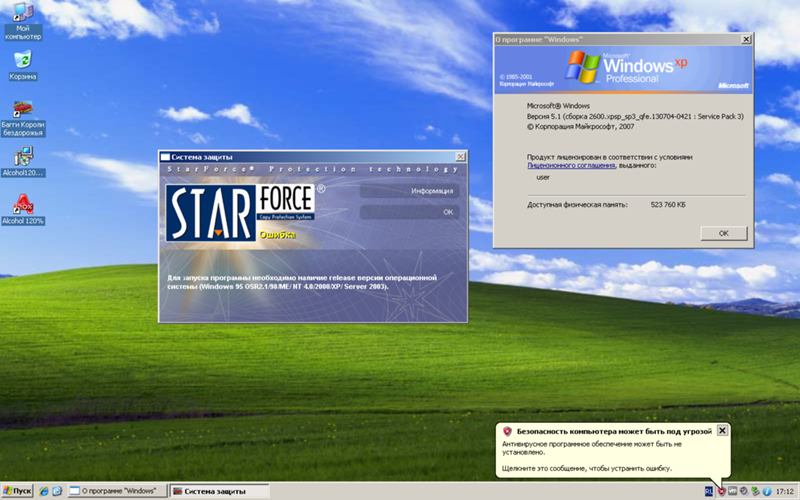Open the Лицензионного соглашения link
Viewport: 800px width, 500px height.
pos(571,165)
